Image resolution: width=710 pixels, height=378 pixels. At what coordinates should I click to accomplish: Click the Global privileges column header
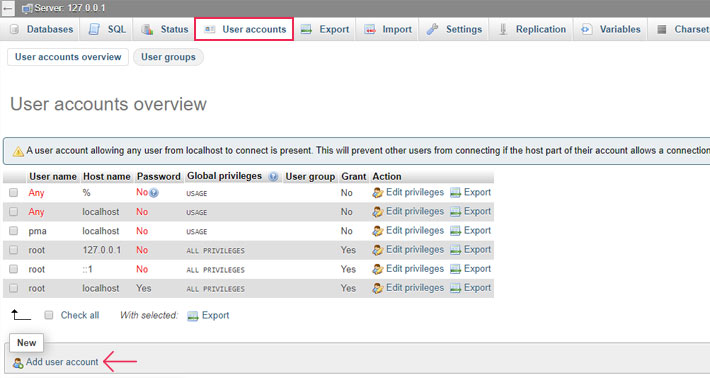tap(224, 176)
